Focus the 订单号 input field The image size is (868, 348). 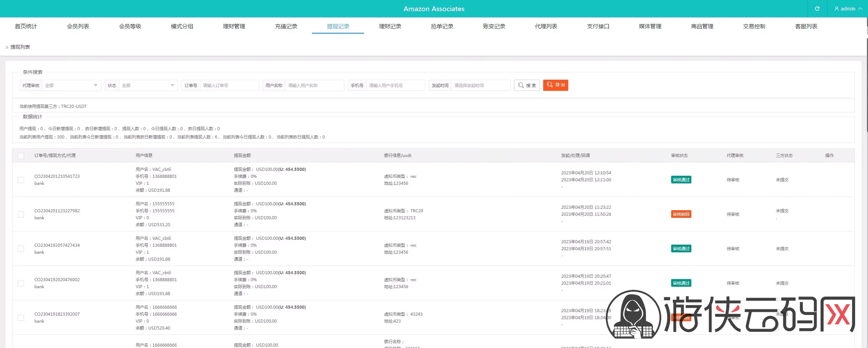coord(229,85)
